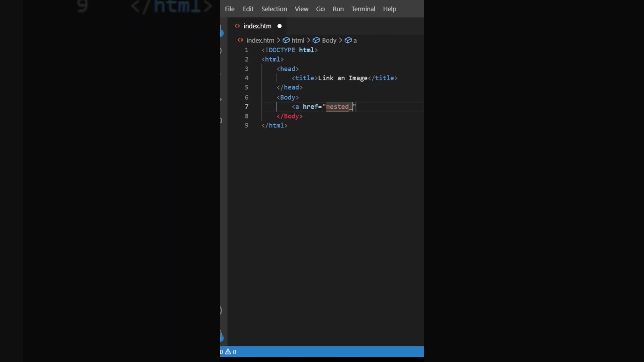Click line number 7 in the gutter
The width and height of the screenshot is (644, 362).
pos(246,107)
